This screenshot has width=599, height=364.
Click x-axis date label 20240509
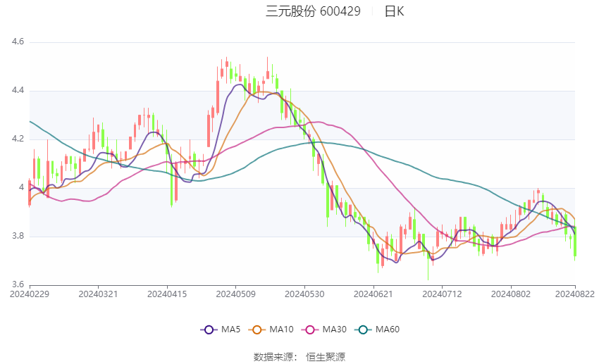235,294
